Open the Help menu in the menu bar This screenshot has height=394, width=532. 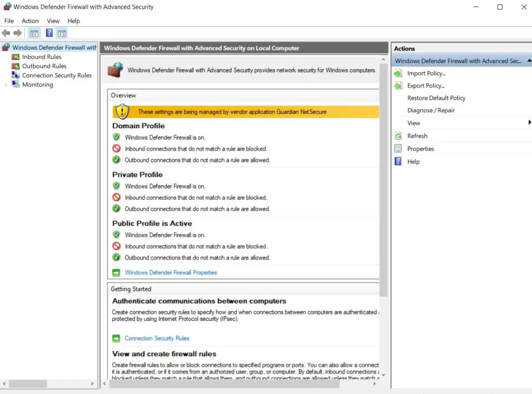(x=74, y=21)
